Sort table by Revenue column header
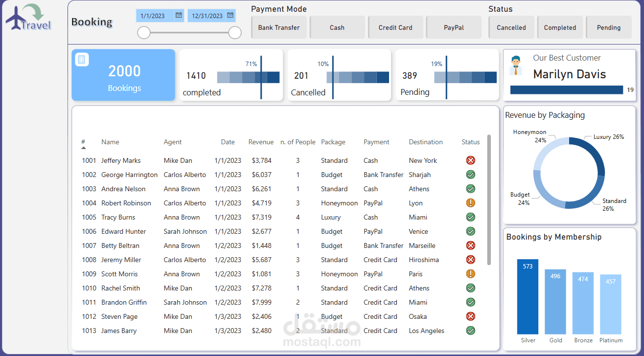The width and height of the screenshot is (644, 356). pyautogui.click(x=261, y=142)
